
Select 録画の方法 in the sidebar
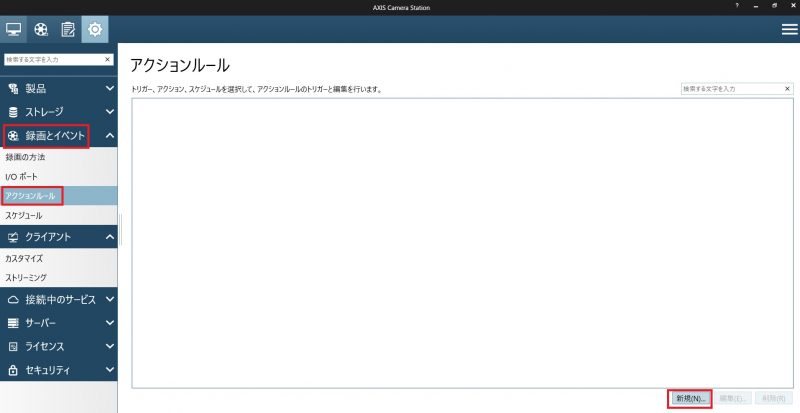[59, 157]
